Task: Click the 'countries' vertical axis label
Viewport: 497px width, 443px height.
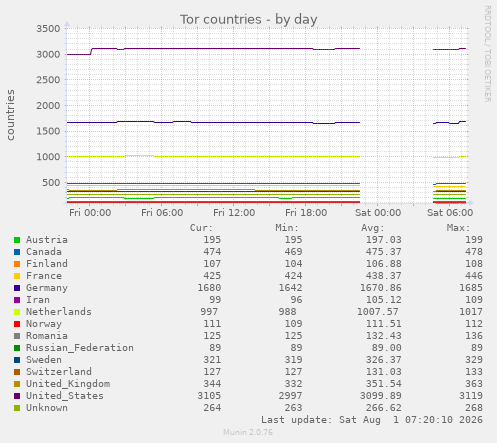Action: pos(10,115)
